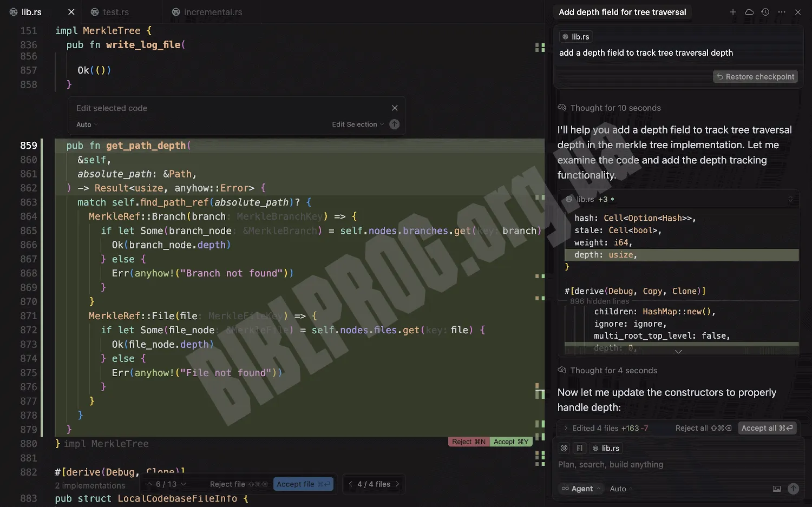Go to the next change with the down chevron by 6 / 13
This screenshot has height=507, width=812.
pyautogui.click(x=184, y=484)
